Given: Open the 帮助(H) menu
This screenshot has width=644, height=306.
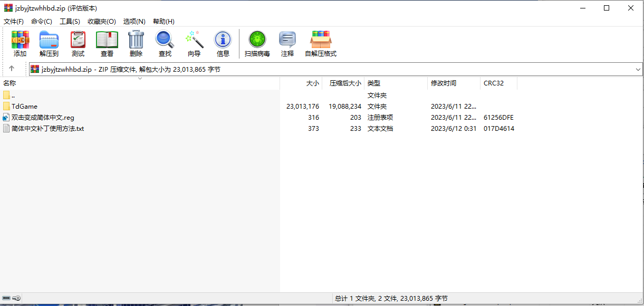Looking at the screenshot, I should point(164,21).
